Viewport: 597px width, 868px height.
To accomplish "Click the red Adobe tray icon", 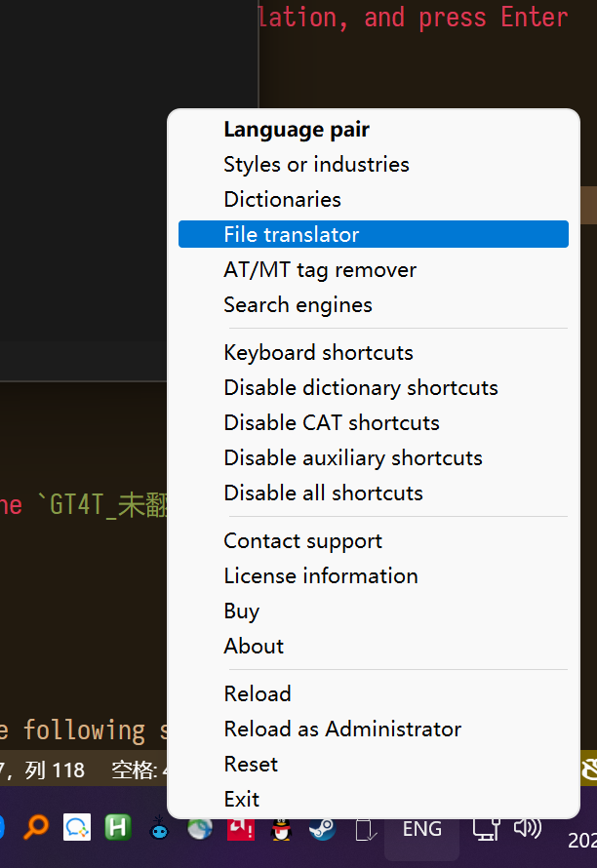I will [x=240, y=828].
